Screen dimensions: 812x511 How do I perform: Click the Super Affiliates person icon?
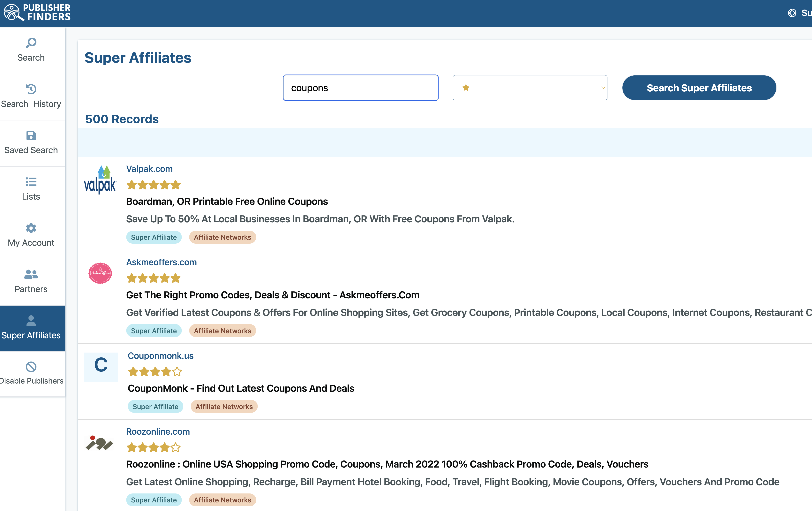pyautogui.click(x=31, y=320)
